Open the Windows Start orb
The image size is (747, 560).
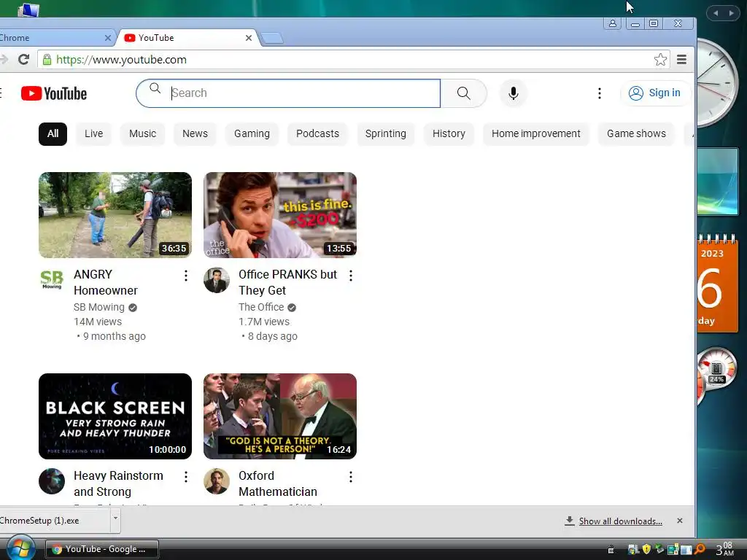pos(20,548)
